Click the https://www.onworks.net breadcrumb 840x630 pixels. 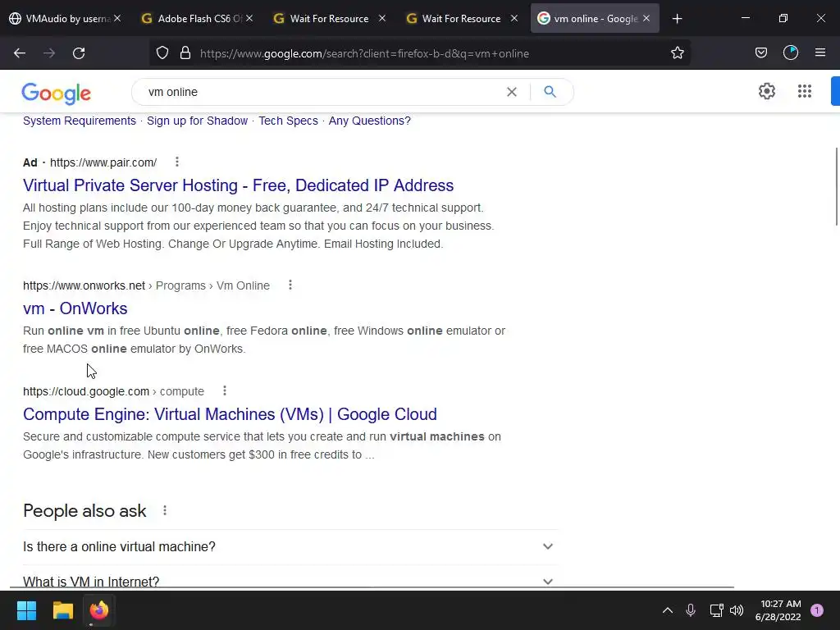84,285
